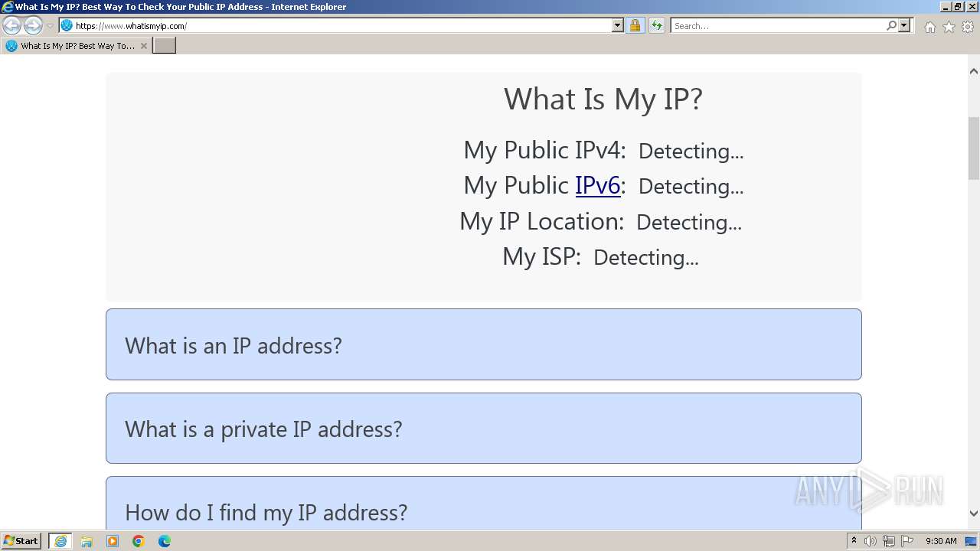Click the 9:30 AM clock
Viewport: 980px width, 551px height.
tap(941, 541)
